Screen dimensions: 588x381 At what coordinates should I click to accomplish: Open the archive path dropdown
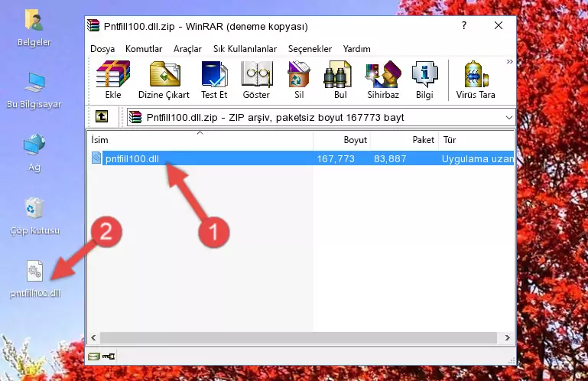[x=509, y=118]
